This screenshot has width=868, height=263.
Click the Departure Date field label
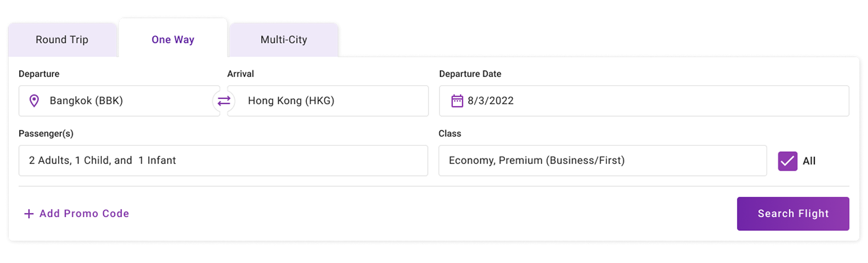(x=470, y=74)
